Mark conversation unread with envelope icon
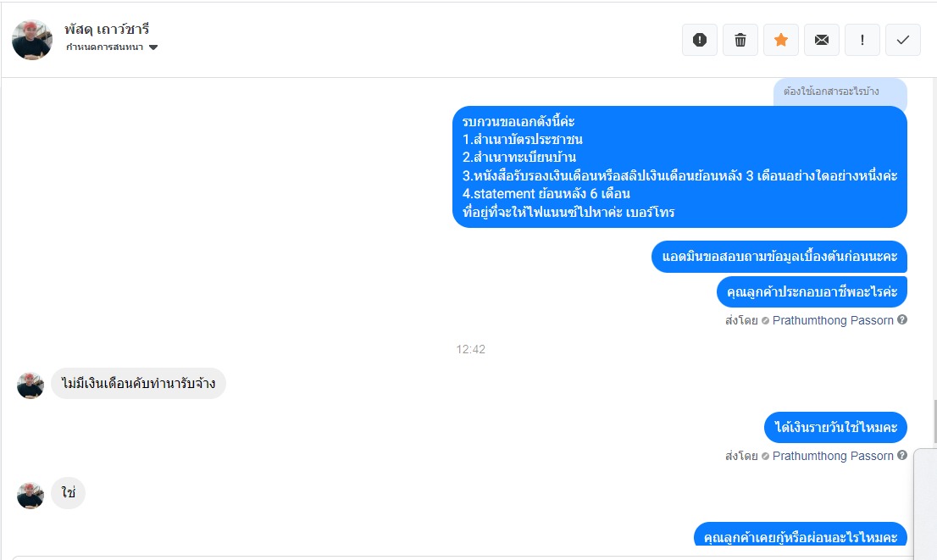 point(822,40)
